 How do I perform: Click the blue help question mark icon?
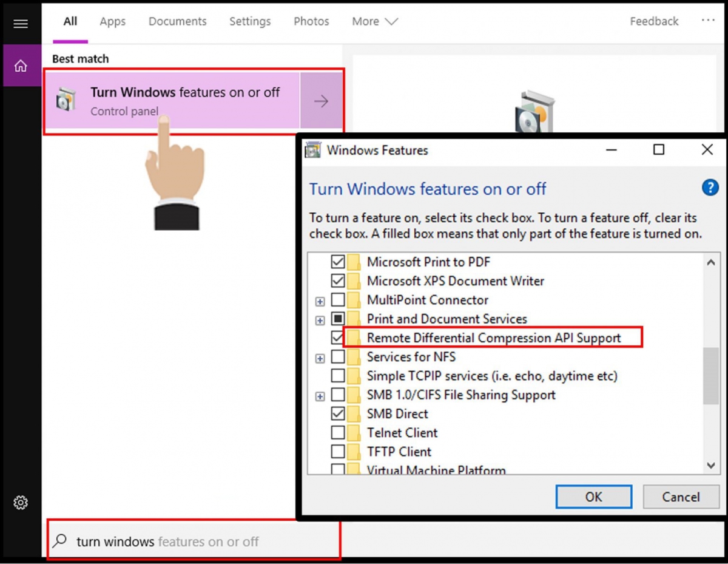tap(710, 188)
